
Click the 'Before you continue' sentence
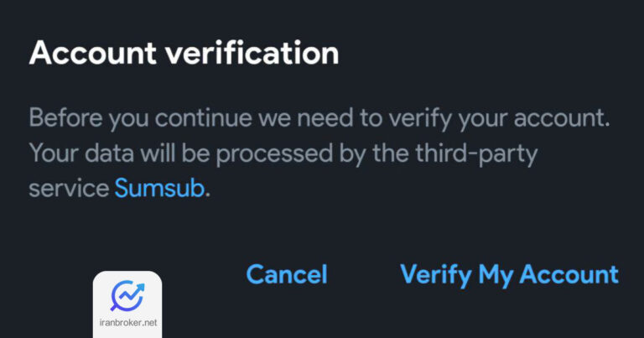point(319,119)
